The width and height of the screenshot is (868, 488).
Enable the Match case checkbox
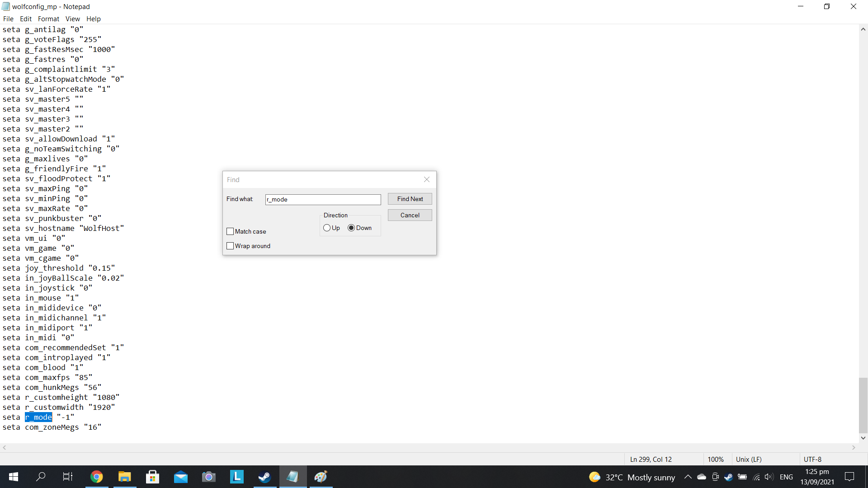pos(230,231)
